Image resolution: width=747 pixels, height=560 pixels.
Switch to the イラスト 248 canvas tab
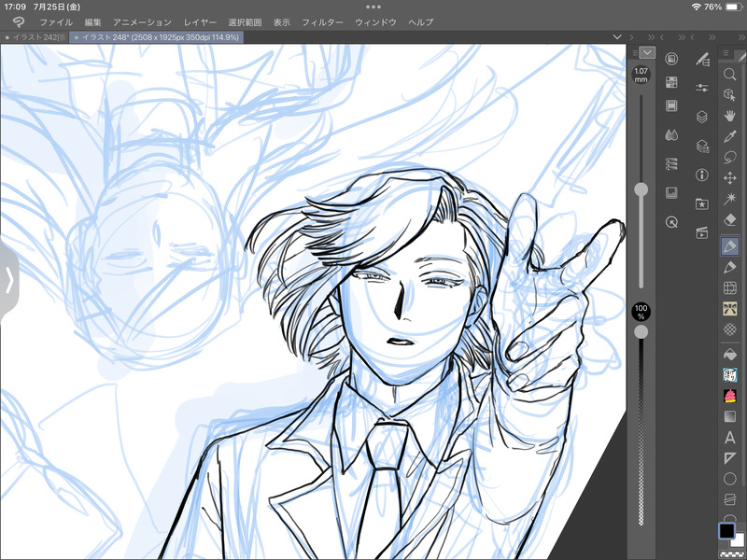coord(156,37)
